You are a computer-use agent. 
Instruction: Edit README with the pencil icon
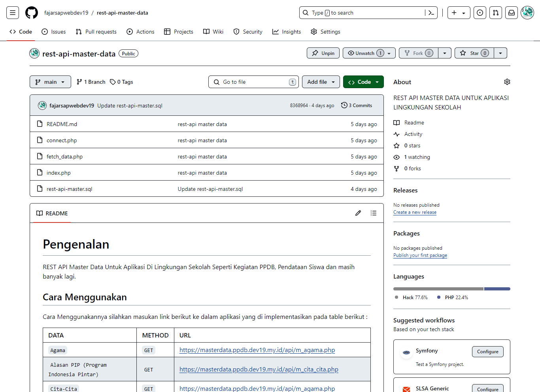coord(358,213)
